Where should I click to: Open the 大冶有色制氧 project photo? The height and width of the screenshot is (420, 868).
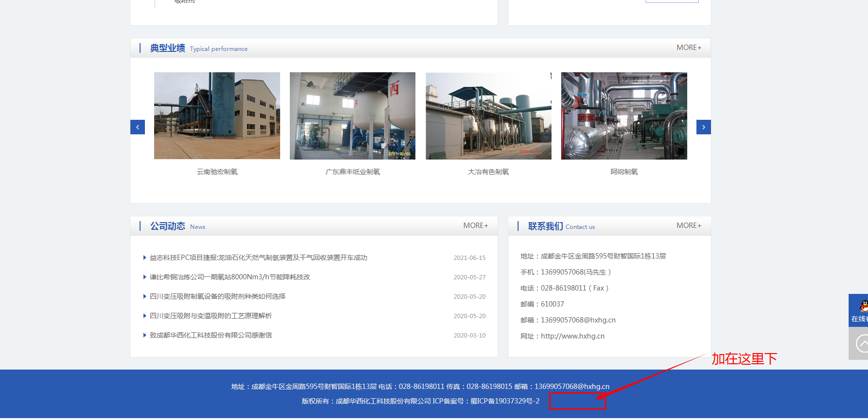click(x=488, y=115)
